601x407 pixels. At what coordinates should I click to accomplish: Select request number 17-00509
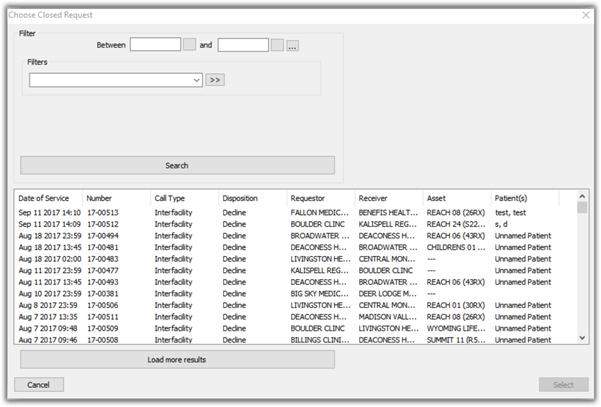tap(103, 328)
